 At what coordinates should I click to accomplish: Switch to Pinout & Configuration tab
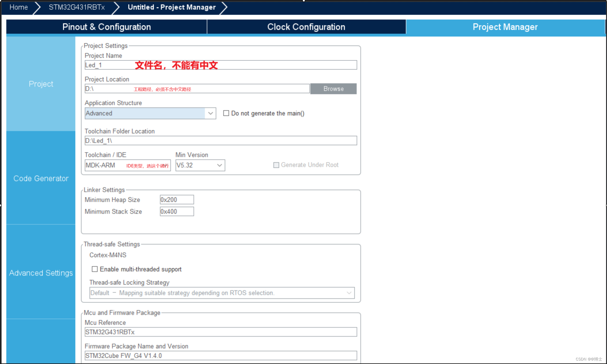106,27
